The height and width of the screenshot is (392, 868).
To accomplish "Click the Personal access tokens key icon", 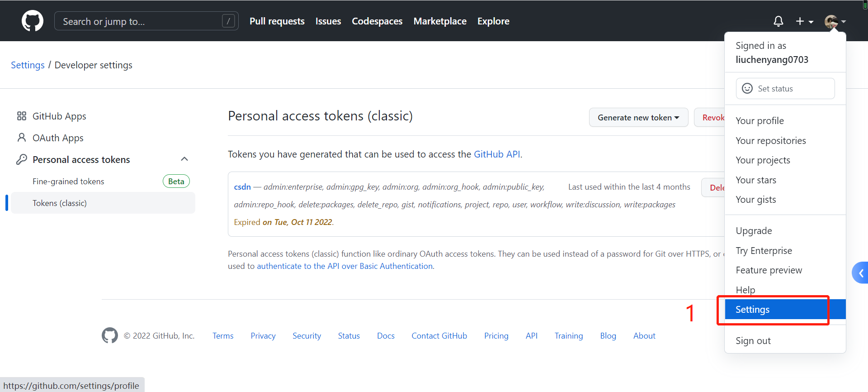I will (21, 159).
